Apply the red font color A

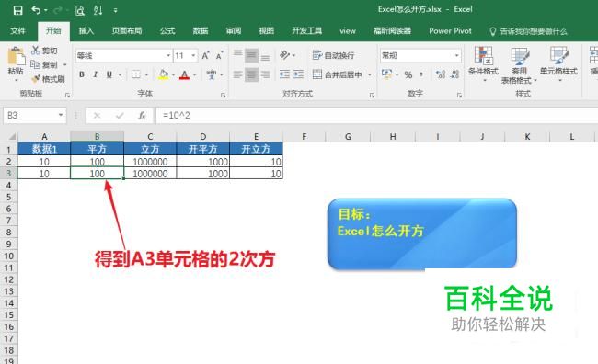[185, 74]
